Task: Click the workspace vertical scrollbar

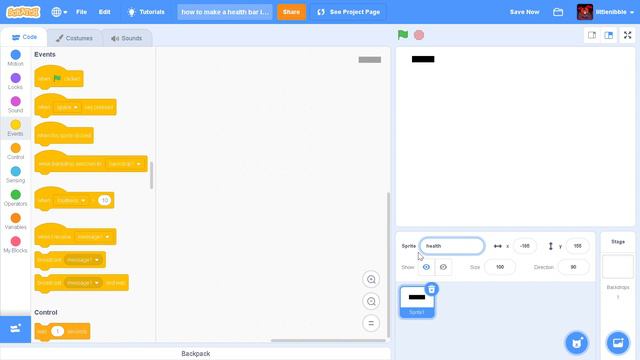Action: (x=388, y=264)
